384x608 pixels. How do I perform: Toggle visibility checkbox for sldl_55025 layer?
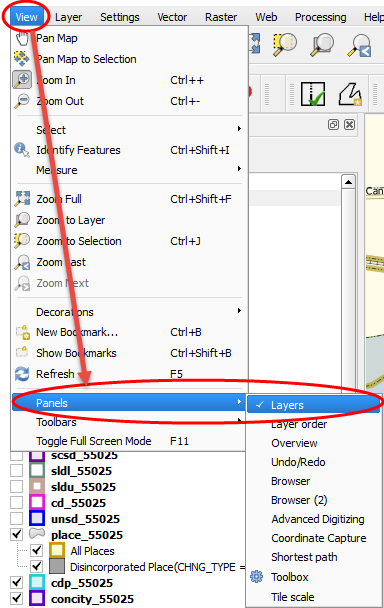click(16, 471)
